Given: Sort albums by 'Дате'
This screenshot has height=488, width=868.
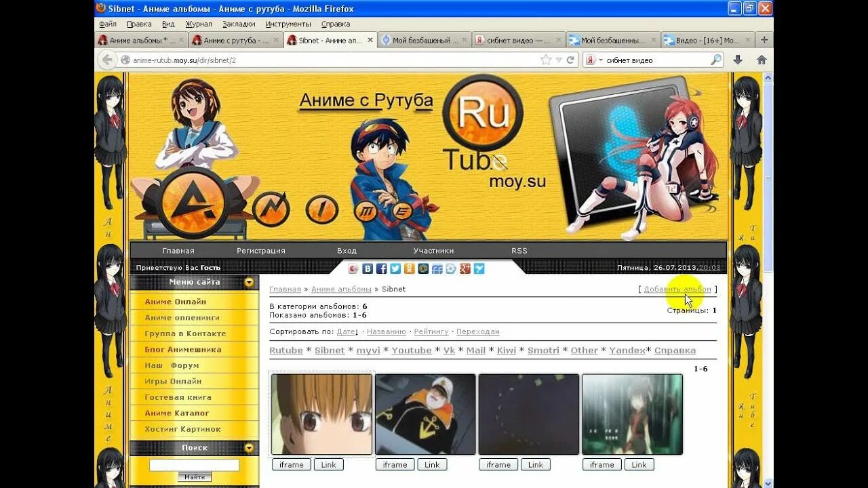Looking at the screenshot, I should 347,331.
